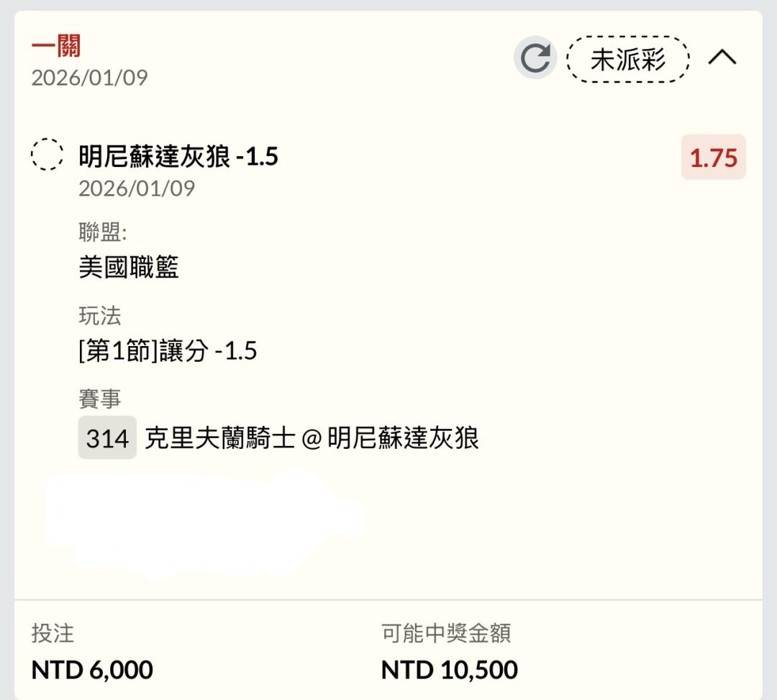Click the NTD 6,000 stake amount
The image size is (777, 700).
click(92, 670)
